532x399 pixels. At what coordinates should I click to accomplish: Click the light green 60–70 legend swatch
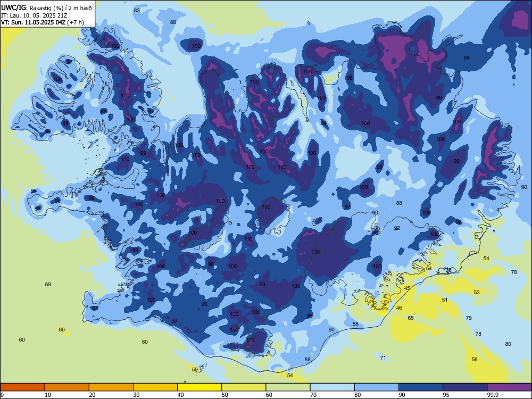[x=288, y=387]
